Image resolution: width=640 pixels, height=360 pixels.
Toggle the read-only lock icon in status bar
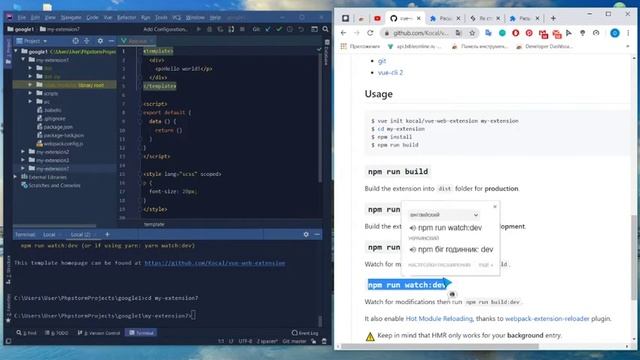click(313, 341)
